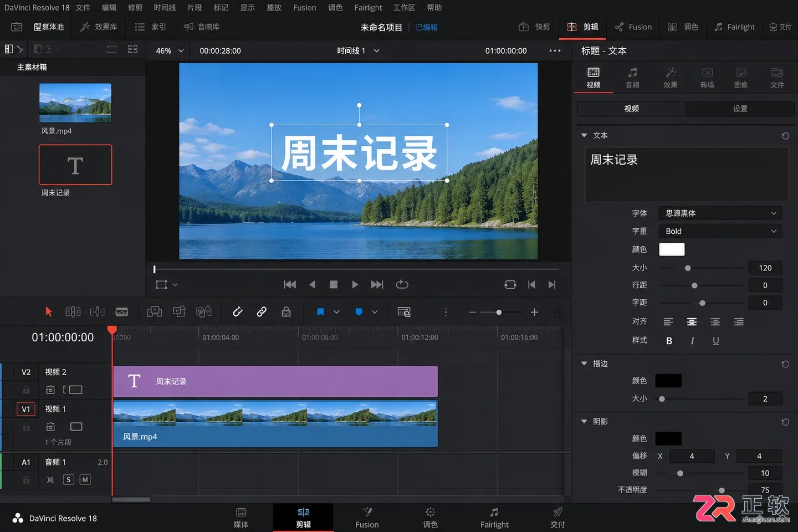798x532 pixels.
Task: Open the viewer zoom 46% dropdown
Action: 169,50
